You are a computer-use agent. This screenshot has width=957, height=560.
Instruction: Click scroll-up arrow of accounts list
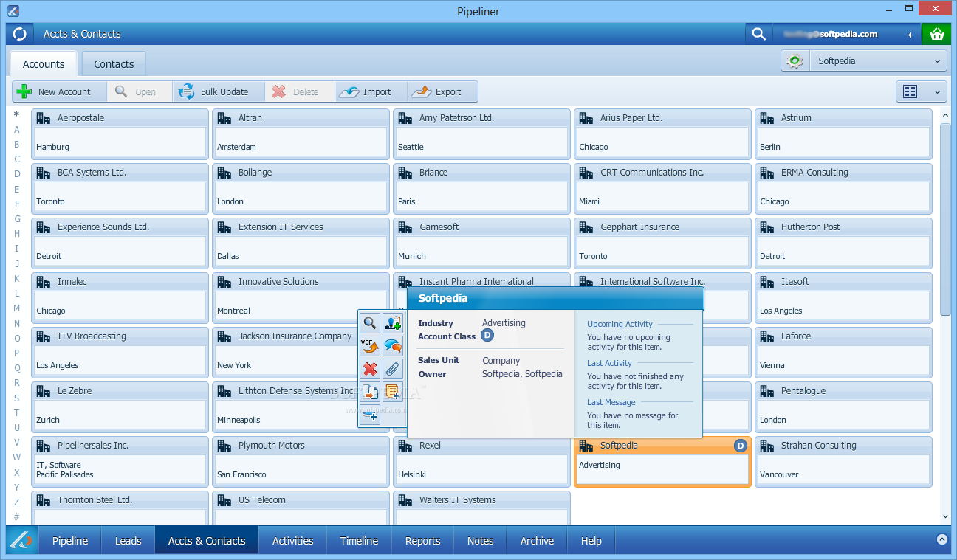(945, 115)
